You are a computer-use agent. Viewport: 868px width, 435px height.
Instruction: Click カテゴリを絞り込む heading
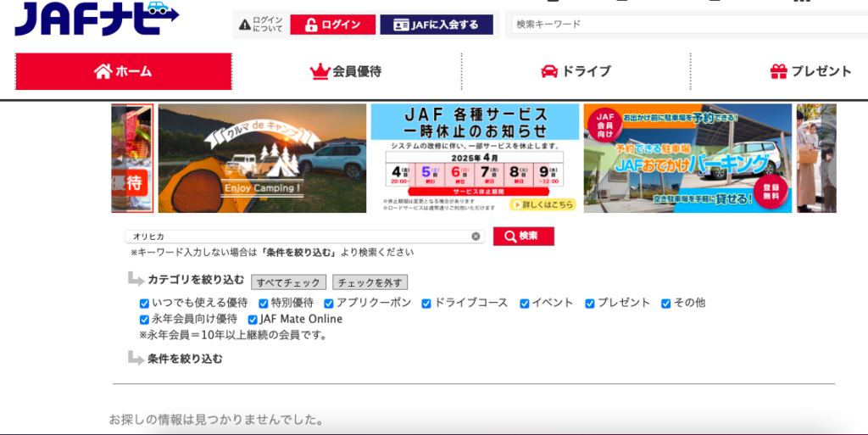(196, 280)
